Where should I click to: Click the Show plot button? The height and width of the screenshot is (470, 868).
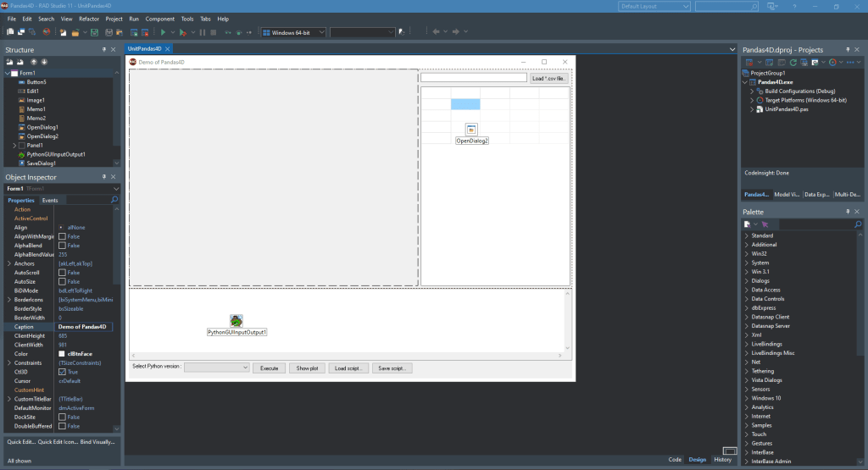pyautogui.click(x=307, y=368)
